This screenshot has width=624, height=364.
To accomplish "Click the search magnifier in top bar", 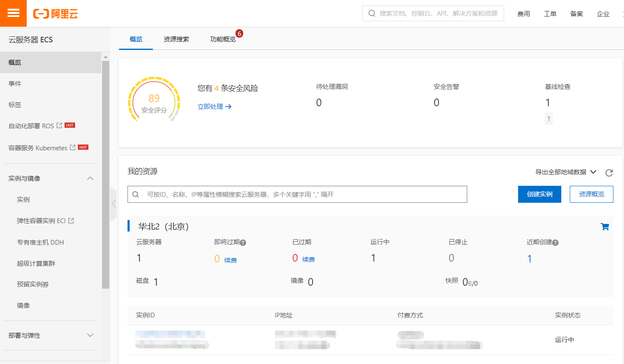I will tap(372, 13).
